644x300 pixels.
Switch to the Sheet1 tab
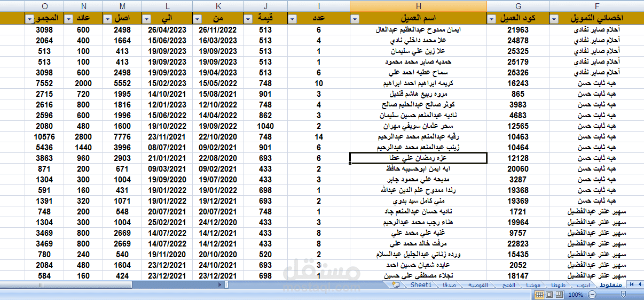[421, 285]
